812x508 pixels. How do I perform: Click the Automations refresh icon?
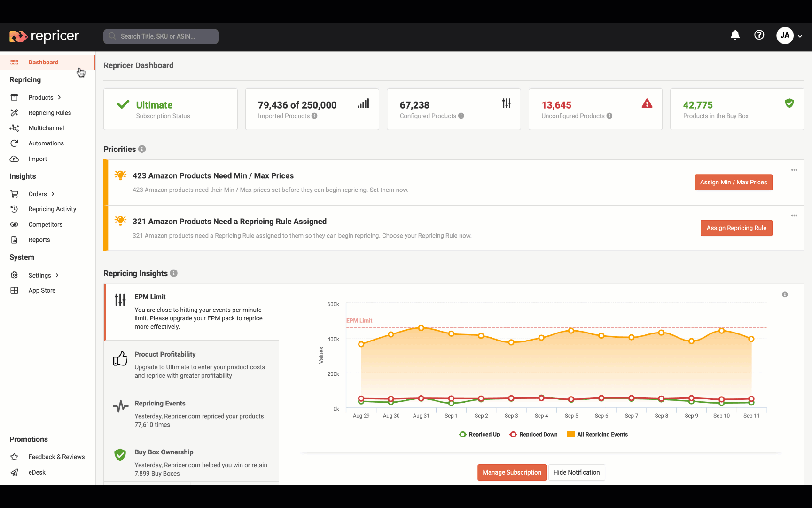click(x=14, y=143)
